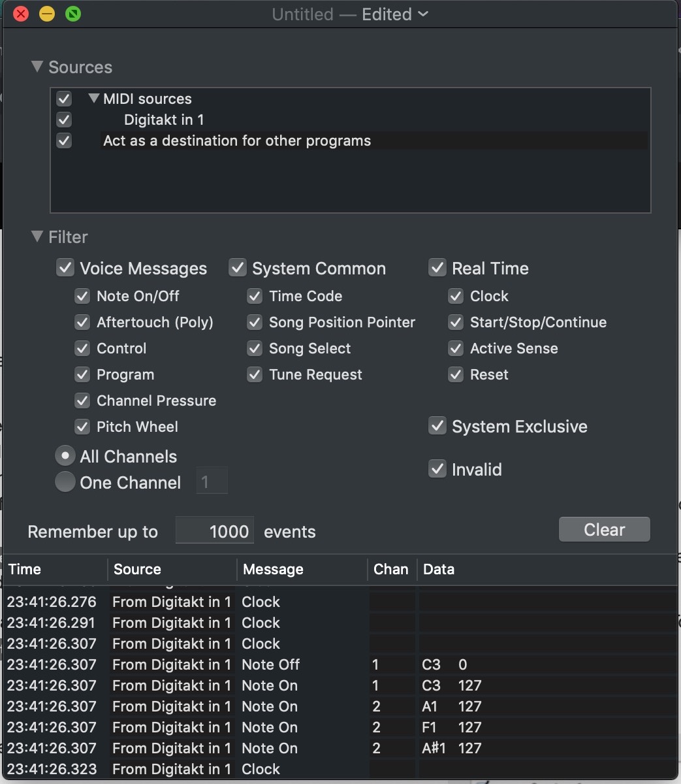Click the Clear button
Image resolution: width=681 pixels, height=784 pixels.
604,529
